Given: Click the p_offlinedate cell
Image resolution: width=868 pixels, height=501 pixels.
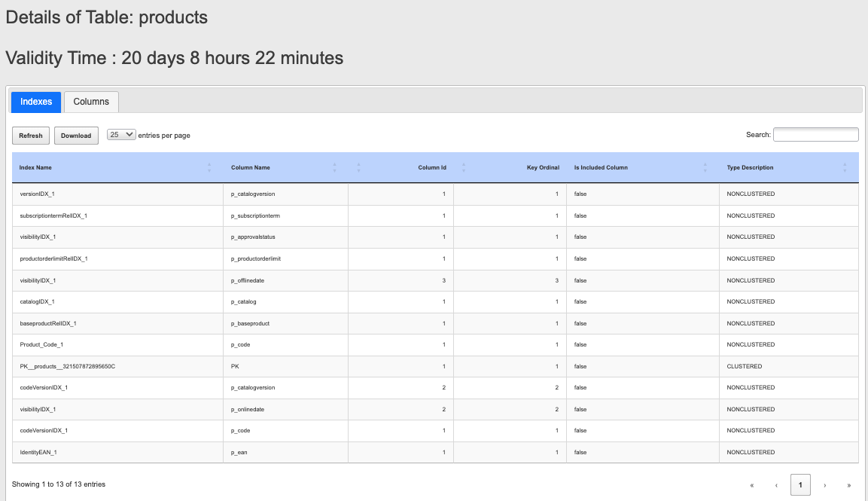Looking at the screenshot, I should pyautogui.click(x=285, y=280).
